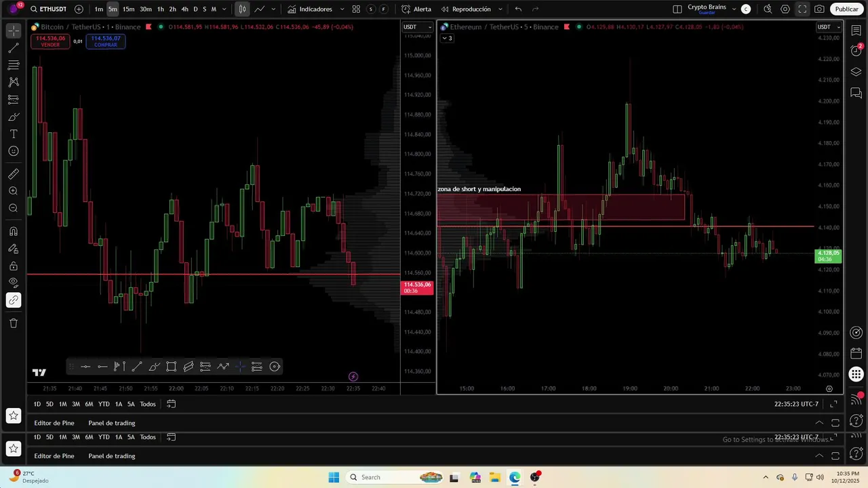Select the ruler measure tool
Screen dimensions: 868x488
pos(14,174)
